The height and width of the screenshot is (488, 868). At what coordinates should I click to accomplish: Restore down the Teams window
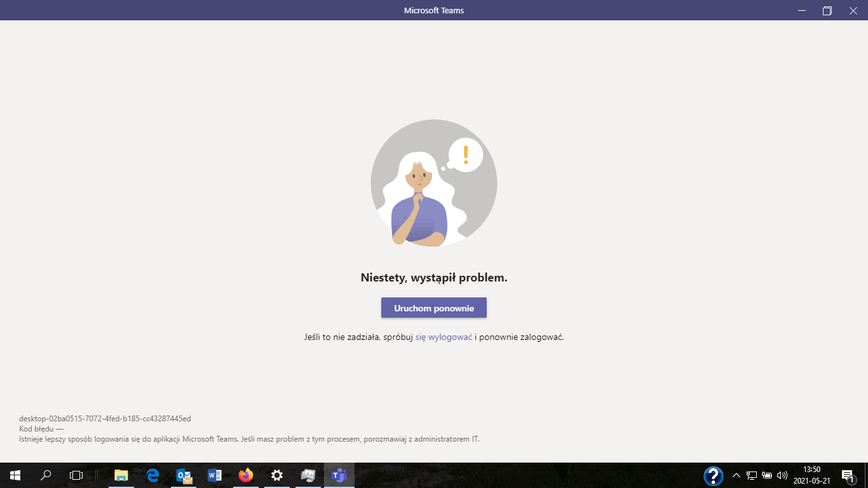pos(827,10)
